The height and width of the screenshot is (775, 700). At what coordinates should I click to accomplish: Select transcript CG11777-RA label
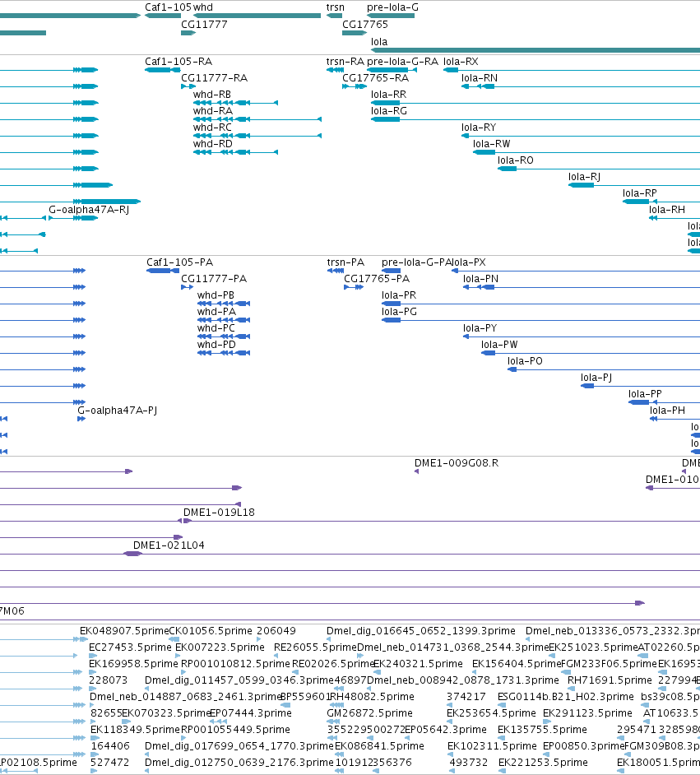215,77
